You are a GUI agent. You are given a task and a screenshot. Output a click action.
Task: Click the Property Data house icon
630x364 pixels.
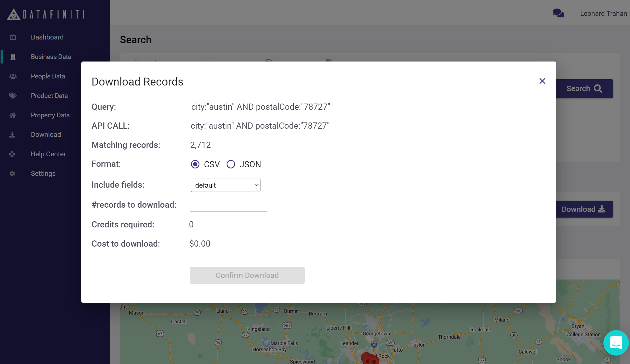(13, 115)
